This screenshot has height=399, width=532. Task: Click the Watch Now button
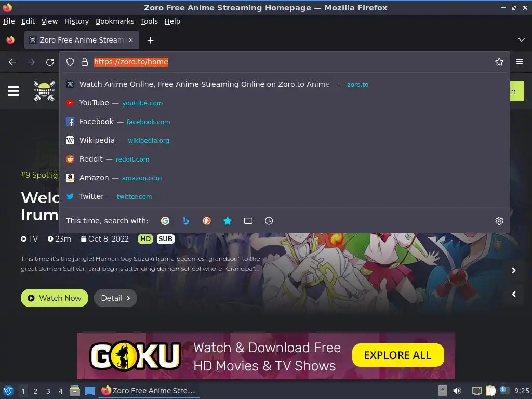[54, 298]
